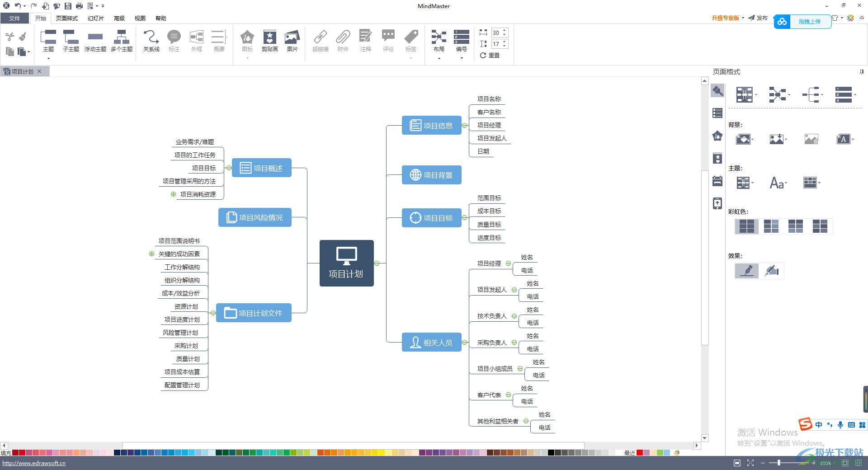Open the task calendar panel in sidebar
Screen dimensions: 868x470
(x=717, y=181)
